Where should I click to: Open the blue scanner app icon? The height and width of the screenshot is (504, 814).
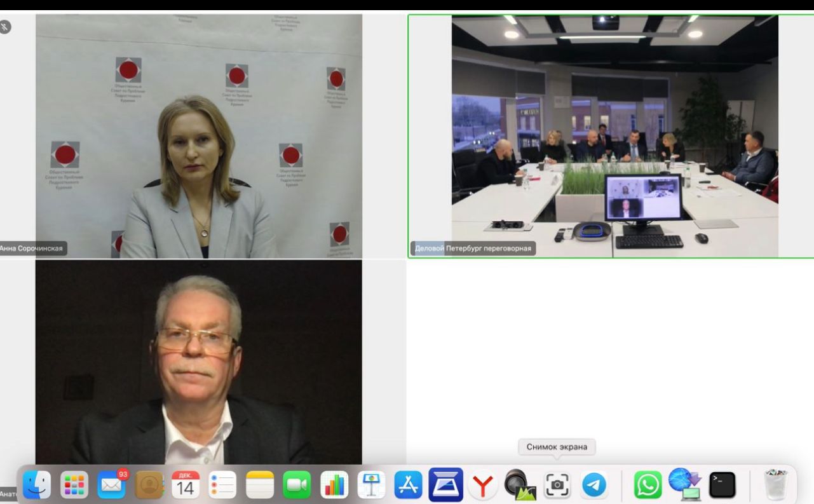tap(446, 485)
